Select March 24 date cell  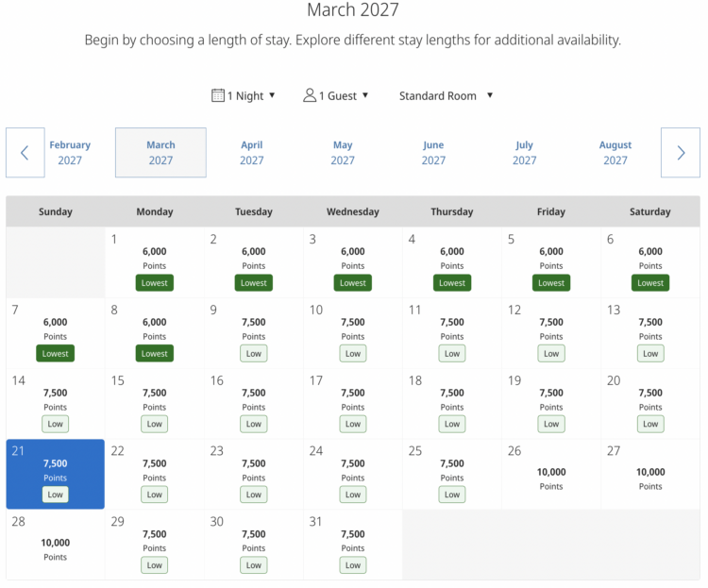point(353,474)
